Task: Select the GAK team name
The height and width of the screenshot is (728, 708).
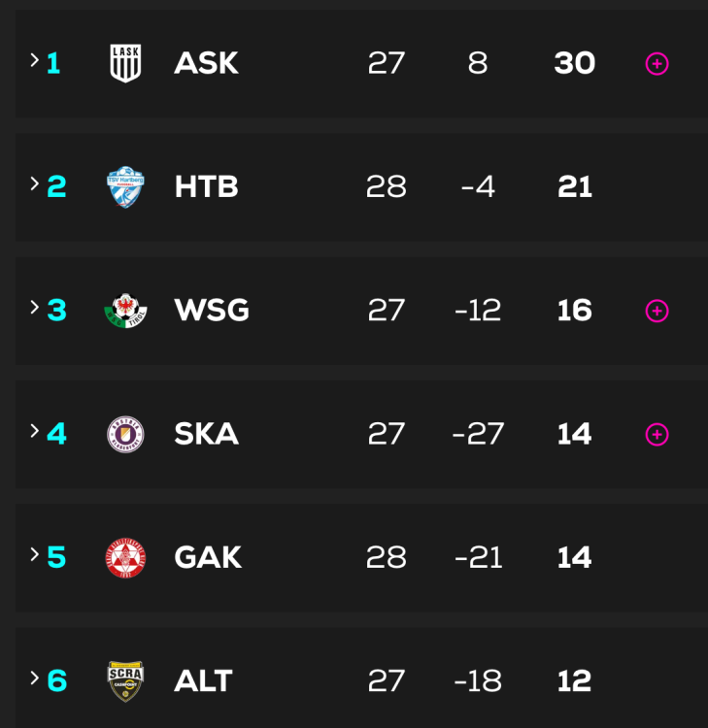Action: [208, 557]
